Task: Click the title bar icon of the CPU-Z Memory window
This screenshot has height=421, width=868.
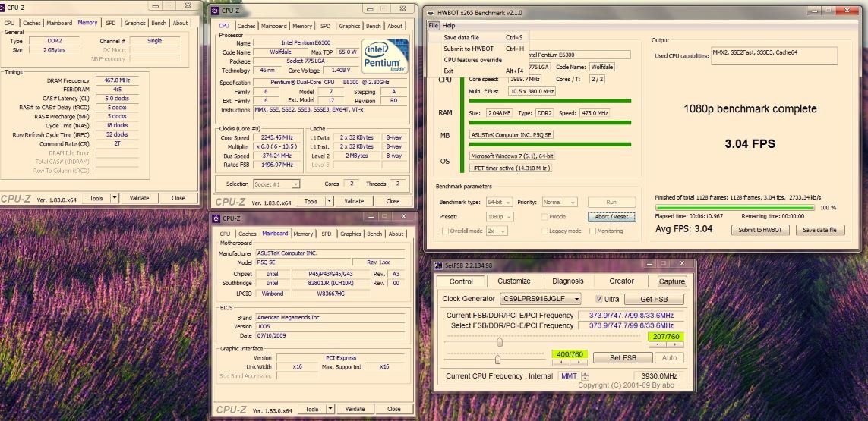Action: coord(2,7)
